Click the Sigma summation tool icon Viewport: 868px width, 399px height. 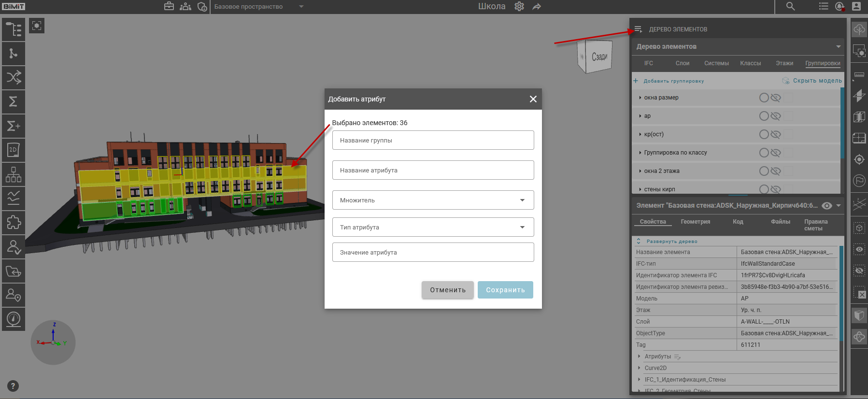coord(14,101)
